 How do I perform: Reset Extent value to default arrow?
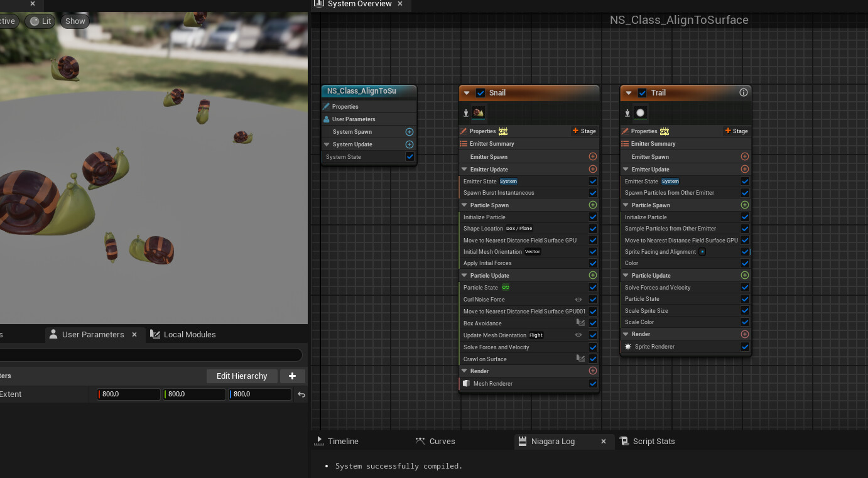click(x=301, y=394)
